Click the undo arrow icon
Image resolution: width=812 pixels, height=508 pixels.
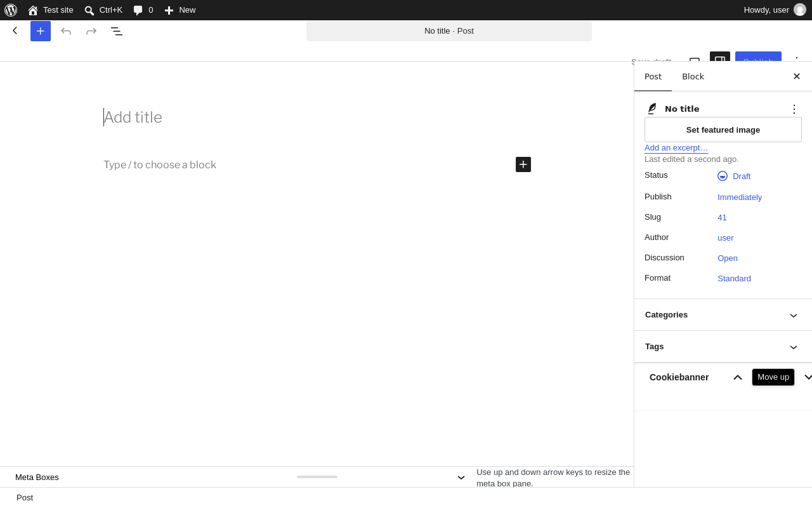point(66,31)
